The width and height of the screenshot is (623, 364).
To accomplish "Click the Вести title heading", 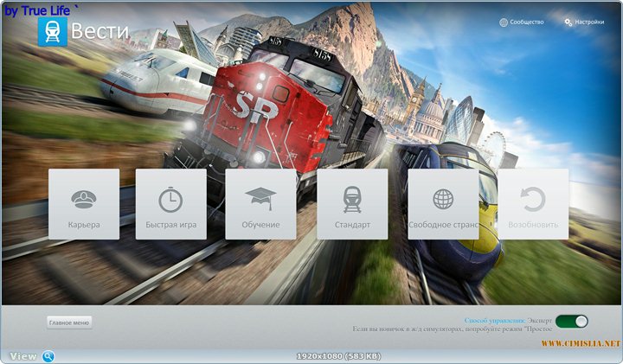I will (x=100, y=31).
